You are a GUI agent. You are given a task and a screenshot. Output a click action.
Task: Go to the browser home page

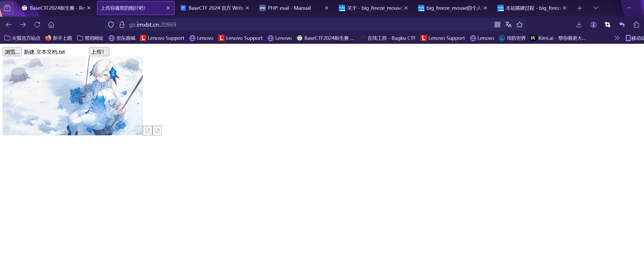[51, 25]
